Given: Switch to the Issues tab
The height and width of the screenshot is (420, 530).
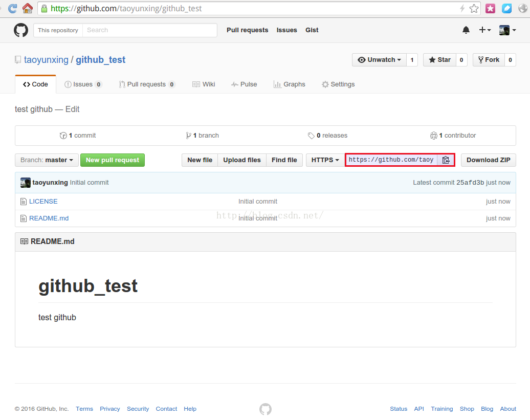Looking at the screenshot, I should [x=83, y=84].
